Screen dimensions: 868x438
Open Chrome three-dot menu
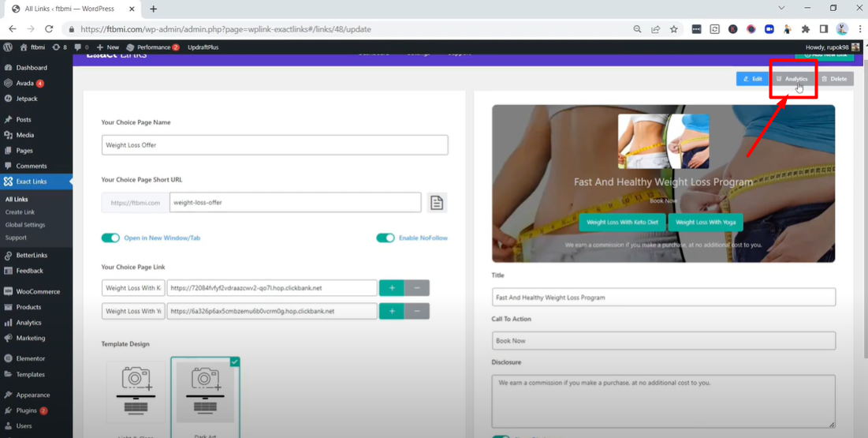coord(859,29)
